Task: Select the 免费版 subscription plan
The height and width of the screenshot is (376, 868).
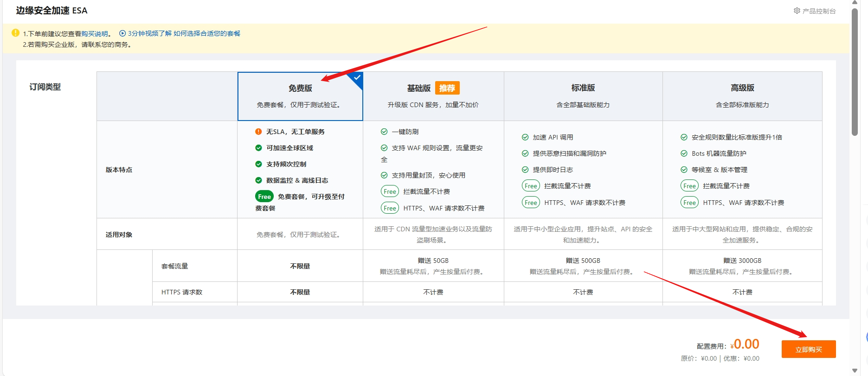Action: click(x=300, y=96)
